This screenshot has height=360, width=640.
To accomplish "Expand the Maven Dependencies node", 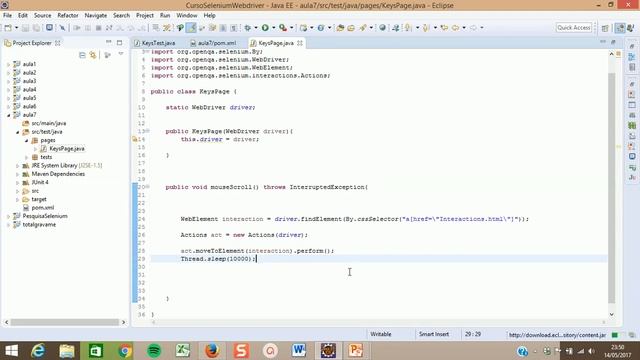I will [x=18, y=174].
